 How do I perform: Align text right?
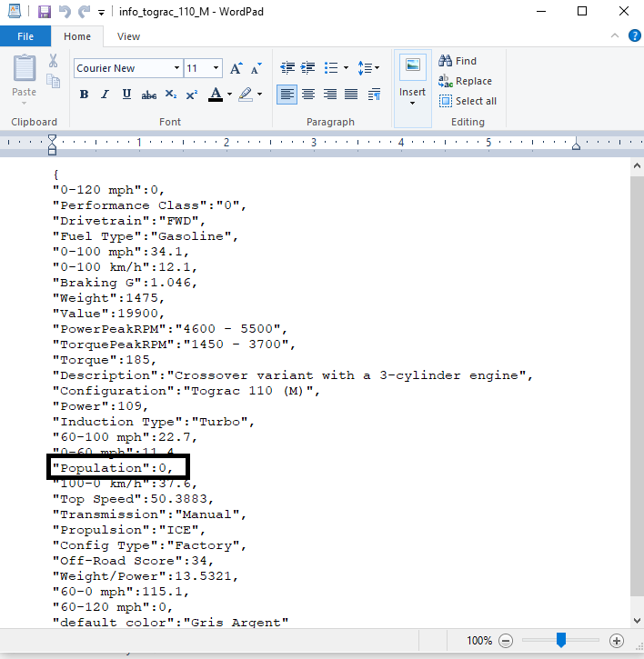tap(330, 95)
